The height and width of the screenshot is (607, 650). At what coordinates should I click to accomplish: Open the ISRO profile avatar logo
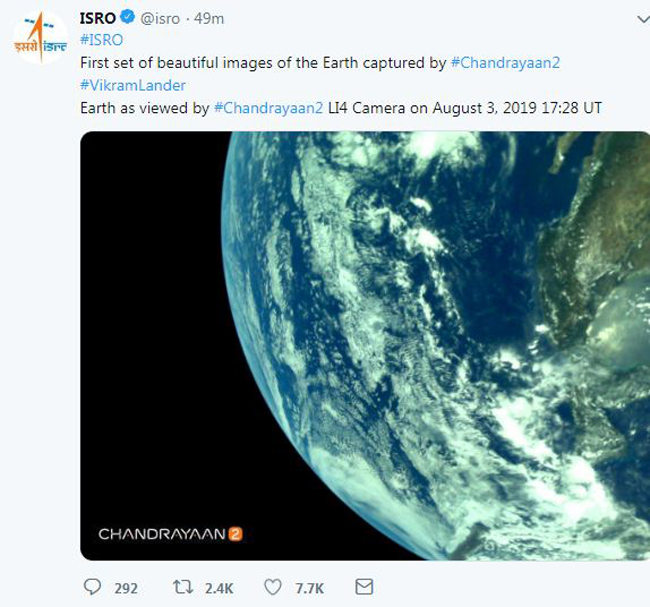pyautogui.click(x=39, y=38)
